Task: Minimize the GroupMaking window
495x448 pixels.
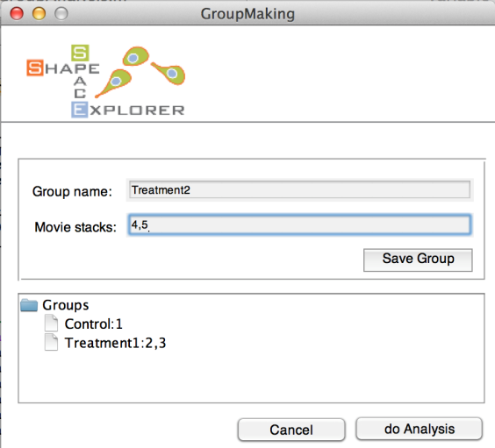Action: coord(39,13)
